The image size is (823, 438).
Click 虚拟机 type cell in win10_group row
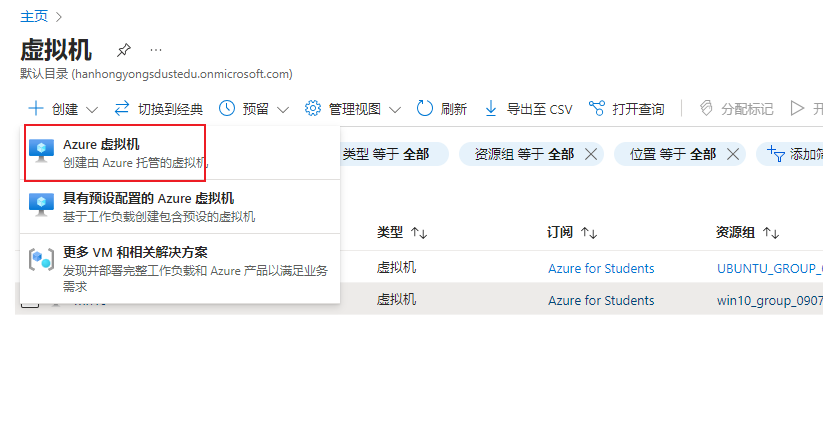[x=396, y=300]
